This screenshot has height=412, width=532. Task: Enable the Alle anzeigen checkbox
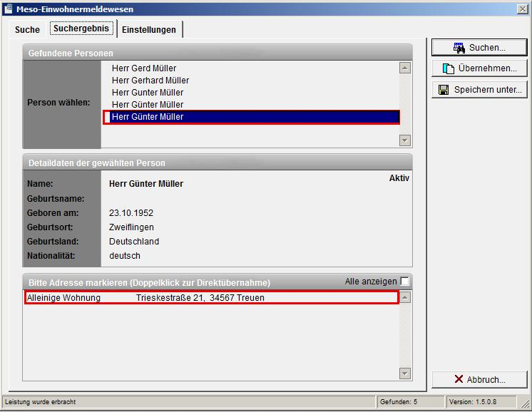tap(405, 281)
